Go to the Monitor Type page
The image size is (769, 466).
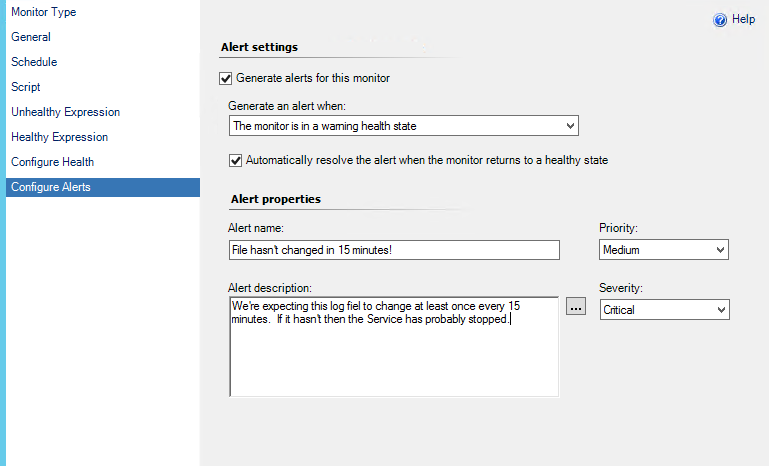pos(44,12)
